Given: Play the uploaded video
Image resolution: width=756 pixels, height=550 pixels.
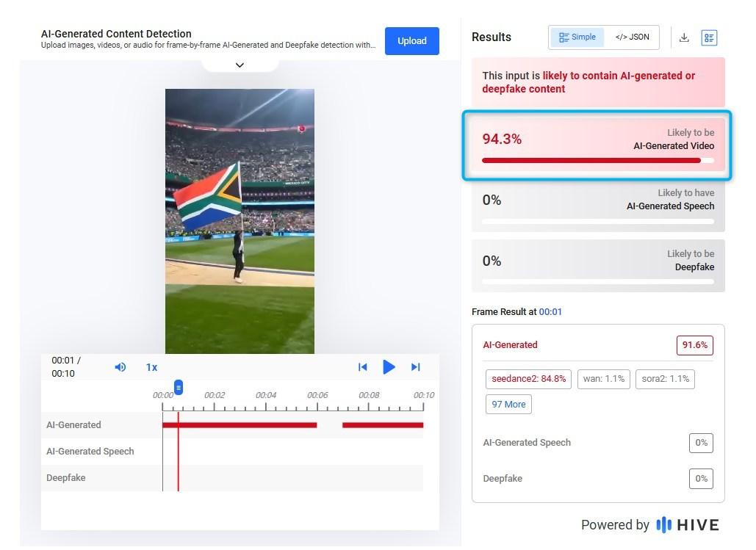Looking at the screenshot, I should [389, 367].
